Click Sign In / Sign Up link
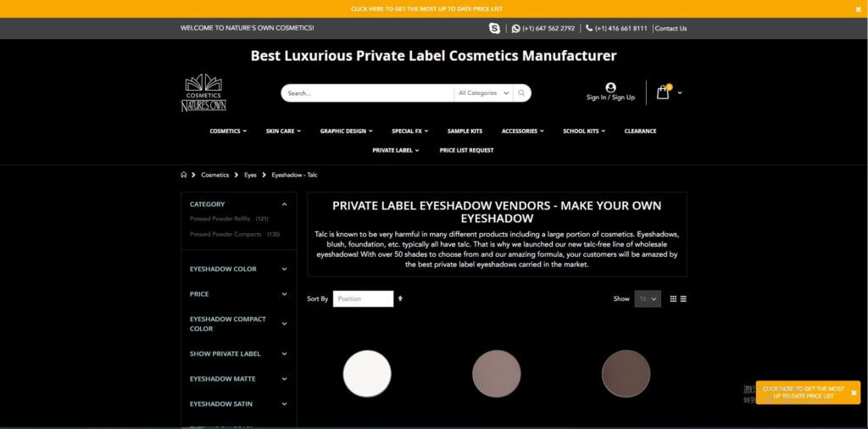 (x=610, y=97)
